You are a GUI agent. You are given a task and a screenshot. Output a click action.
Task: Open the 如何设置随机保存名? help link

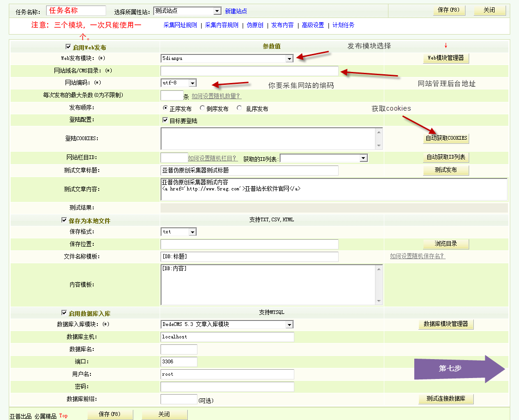point(418,256)
